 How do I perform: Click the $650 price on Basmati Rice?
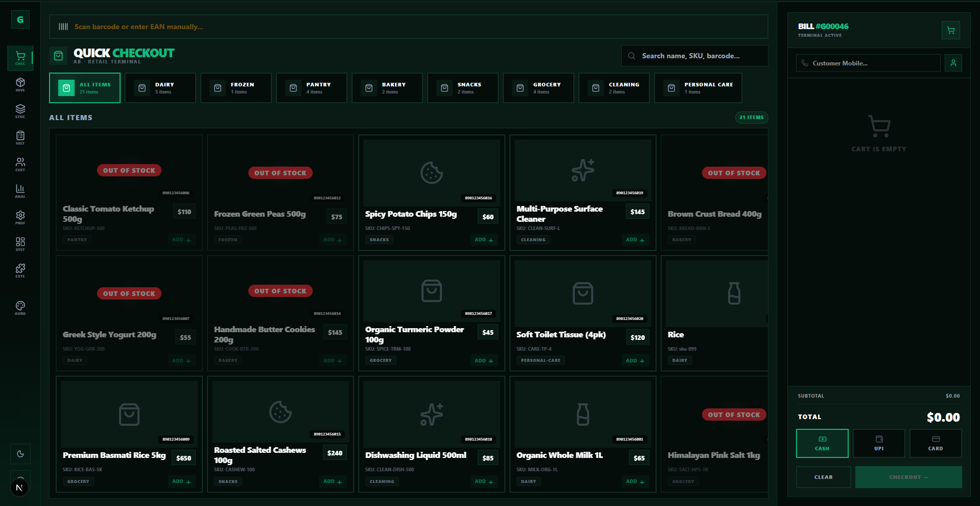[183, 458]
